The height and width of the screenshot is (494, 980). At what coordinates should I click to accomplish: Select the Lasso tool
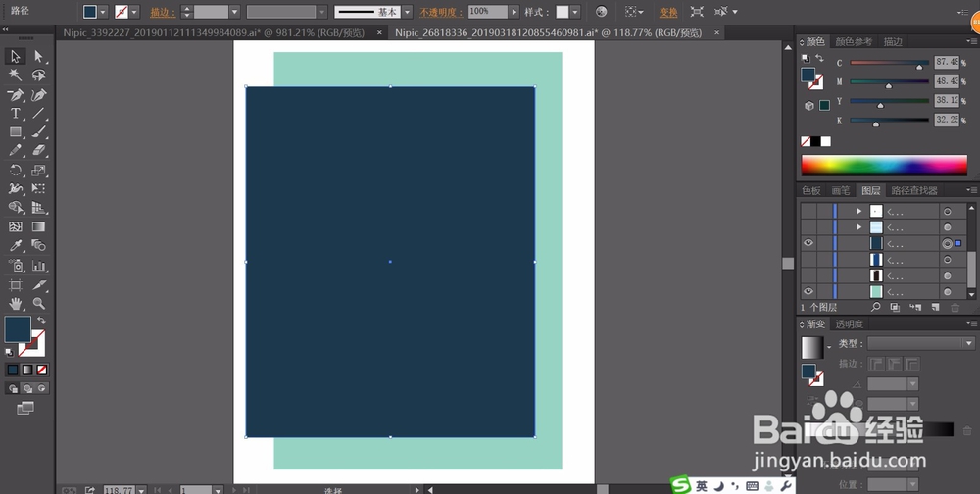tap(39, 75)
